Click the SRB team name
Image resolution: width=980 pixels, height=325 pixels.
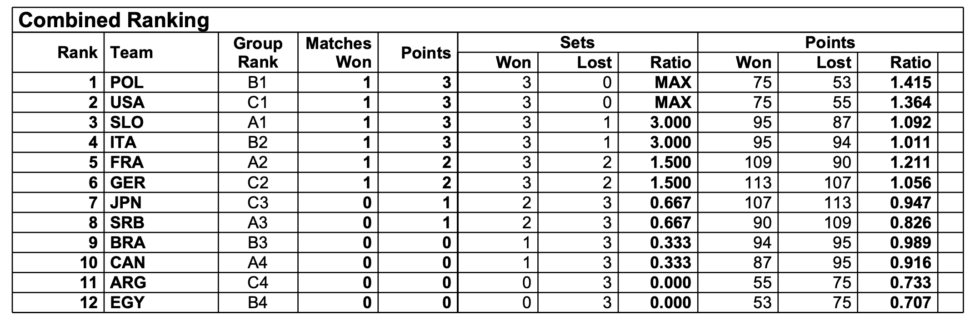(x=127, y=222)
